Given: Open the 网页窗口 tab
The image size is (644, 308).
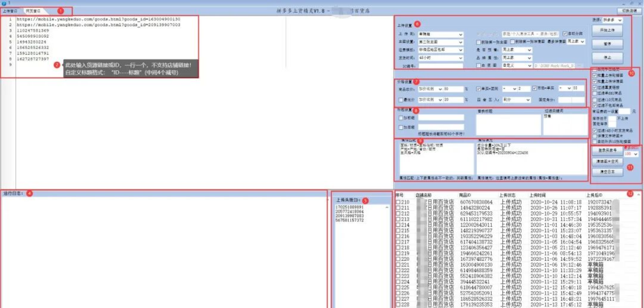Looking at the screenshot, I should pyautogui.click(x=33, y=11).
